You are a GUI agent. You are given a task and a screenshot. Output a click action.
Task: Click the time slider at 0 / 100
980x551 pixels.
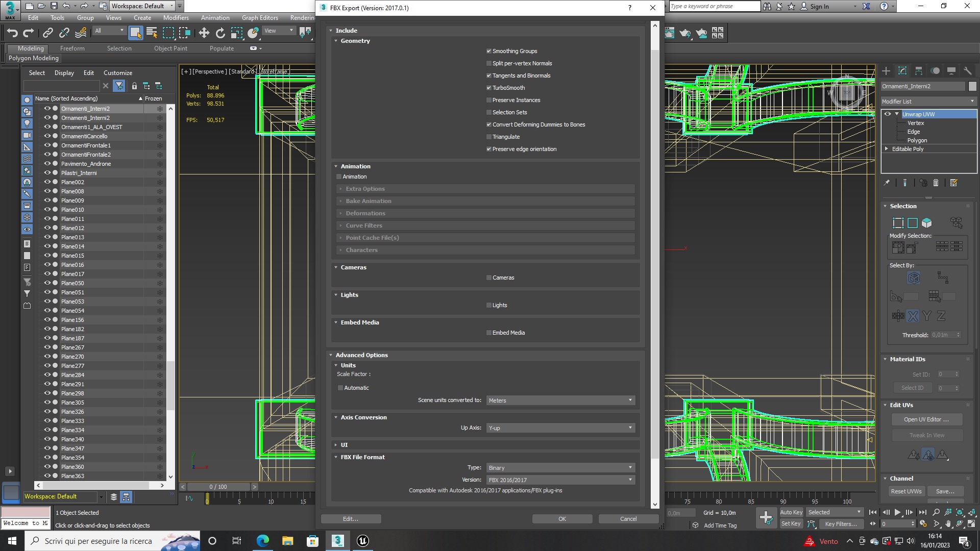coord(219,487)
